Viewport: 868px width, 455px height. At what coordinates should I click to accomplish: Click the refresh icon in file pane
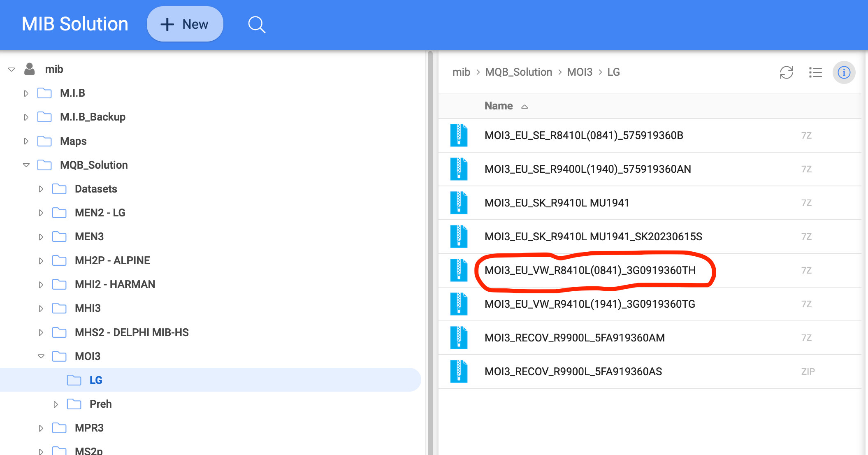coord(786,72)
